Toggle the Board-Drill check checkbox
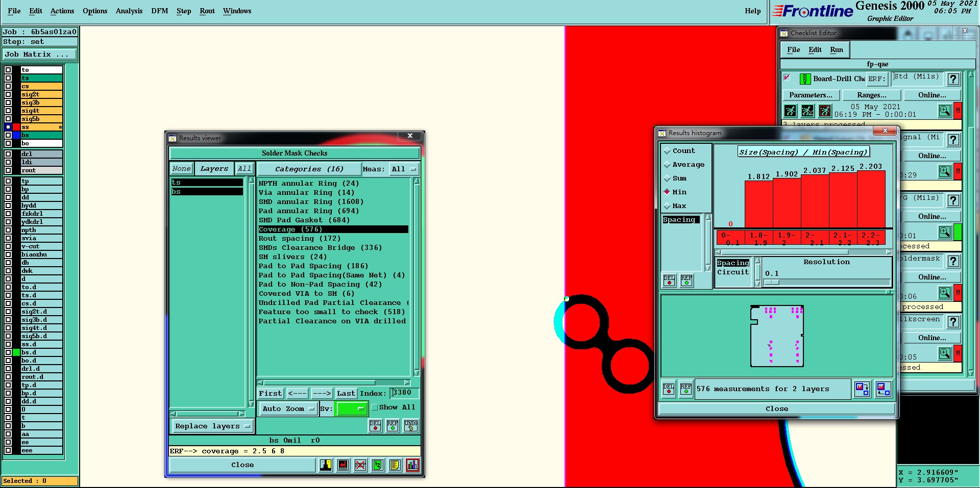Viewport: 980px width, 488px height. (787, 78)
